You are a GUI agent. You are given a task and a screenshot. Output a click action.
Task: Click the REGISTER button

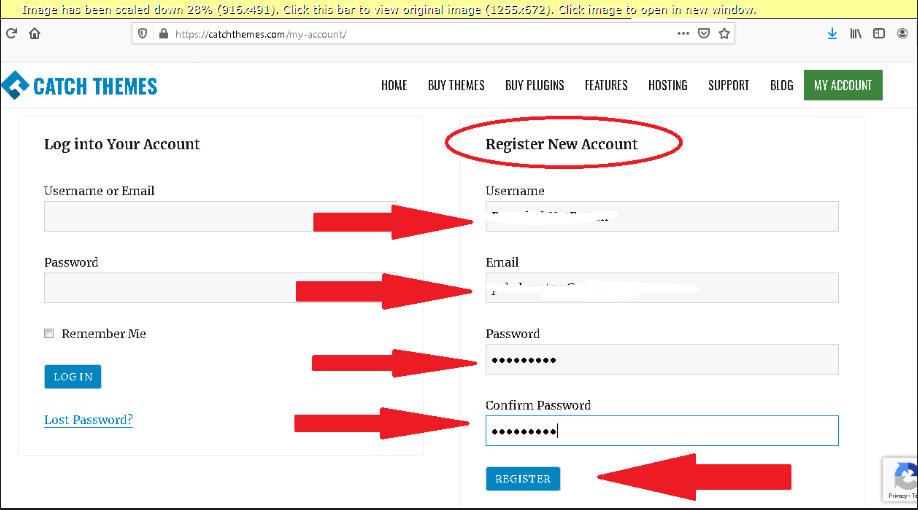523,478
